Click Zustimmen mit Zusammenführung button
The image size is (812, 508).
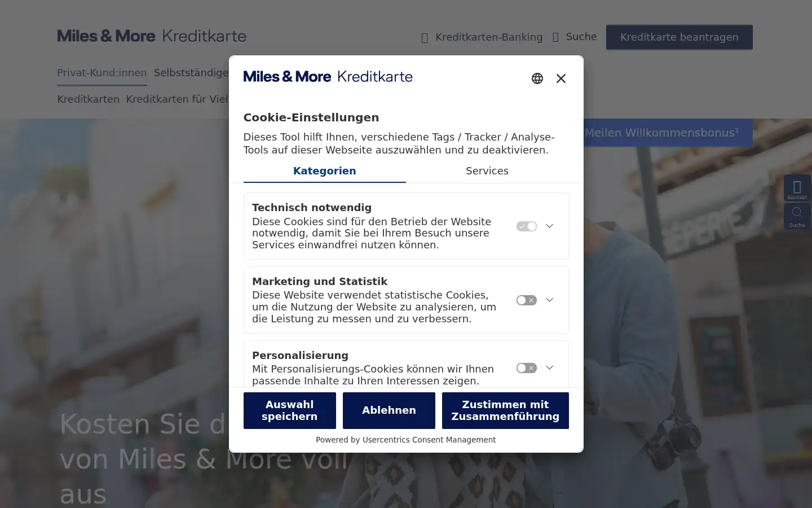(x=505, y=410)
